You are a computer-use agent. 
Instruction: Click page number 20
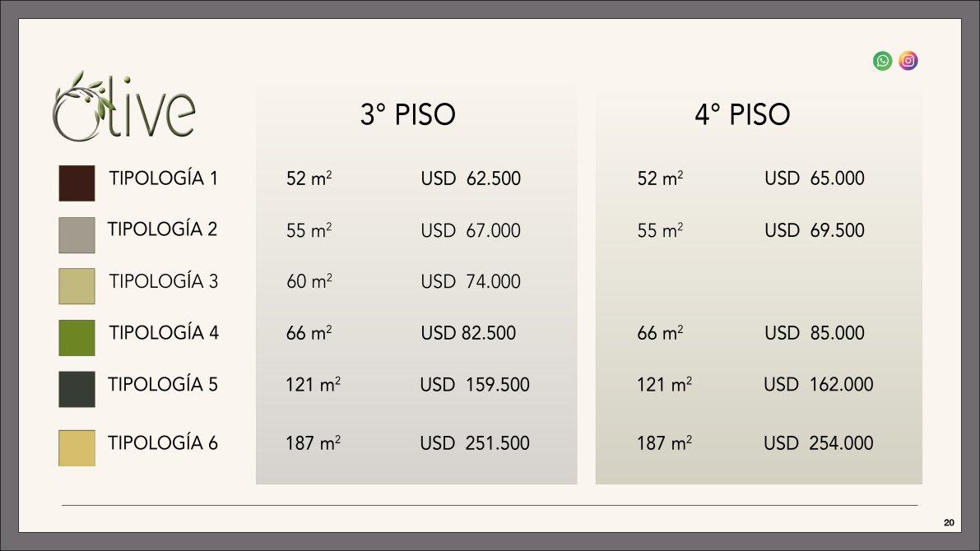tap(949, 522)
